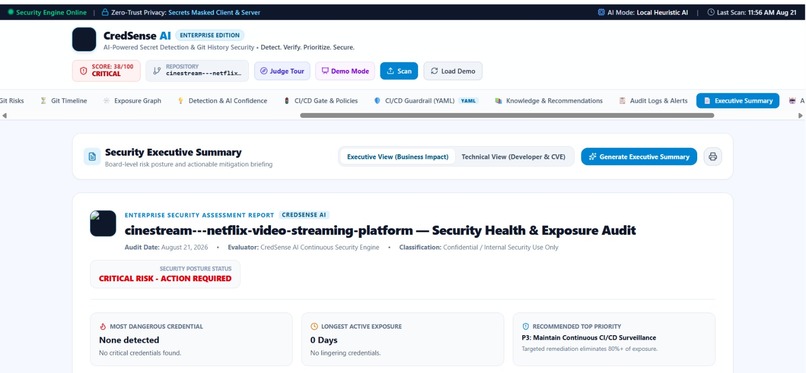Click the '0 Days' exposure value
The image size is (806, 373).
click(324, 340)
